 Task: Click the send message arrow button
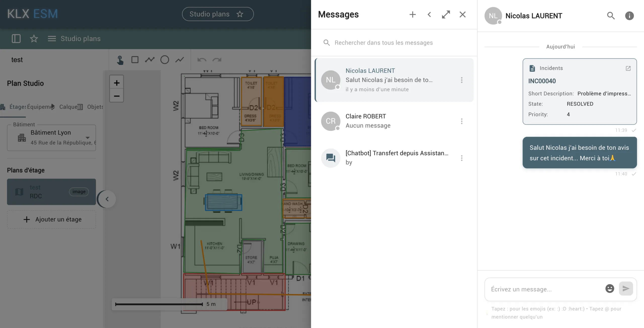click(x=626, y=288)
